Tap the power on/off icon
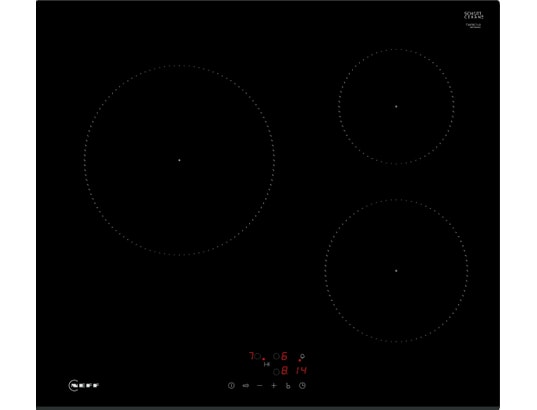This screenshot has height=410, width=537. point(231,386)
